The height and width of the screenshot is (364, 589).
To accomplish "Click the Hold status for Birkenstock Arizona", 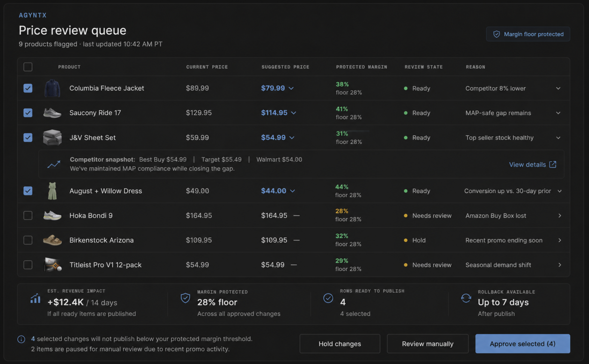I will tap(415, 240).
